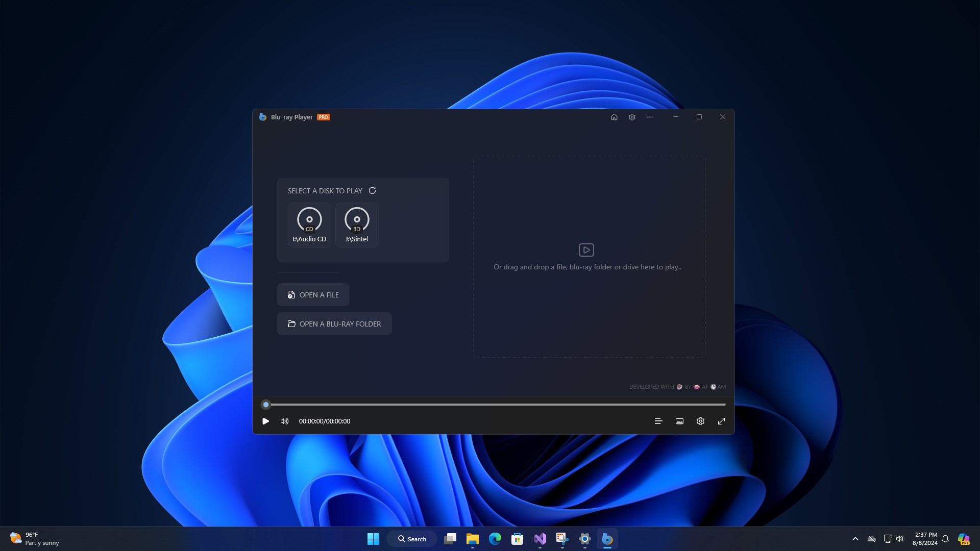Refresh the disk list
This screenshot has height=551, width=980.
(x=373, y=191)
